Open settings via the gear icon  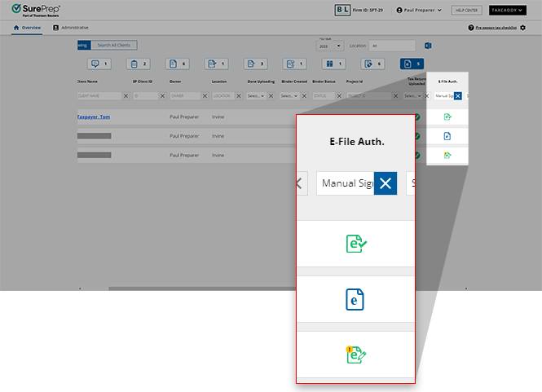523,28
